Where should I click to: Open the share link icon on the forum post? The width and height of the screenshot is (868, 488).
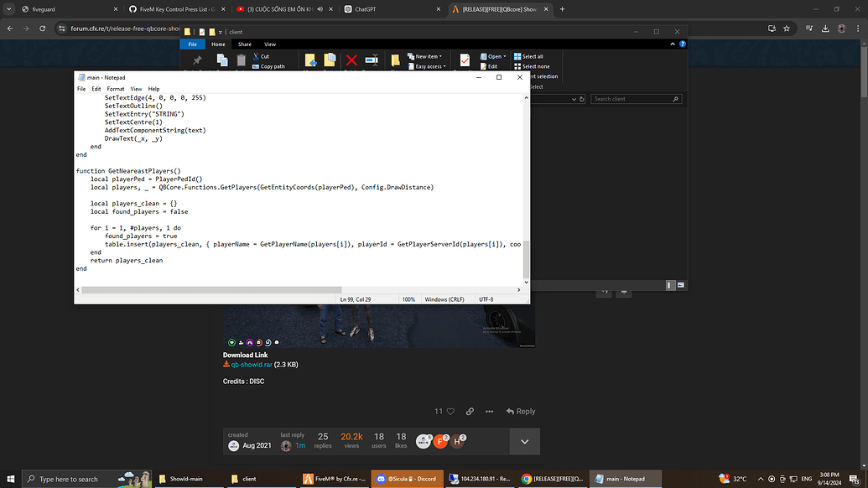tap(469, 410)
